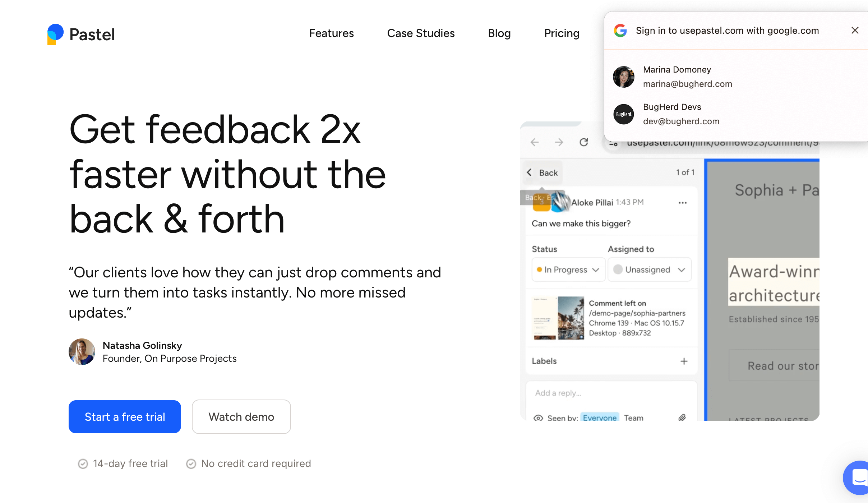Select the Team visibility option
Image resolution: width=868 pixels, height=503 pixels.
(x=633, y=418)
